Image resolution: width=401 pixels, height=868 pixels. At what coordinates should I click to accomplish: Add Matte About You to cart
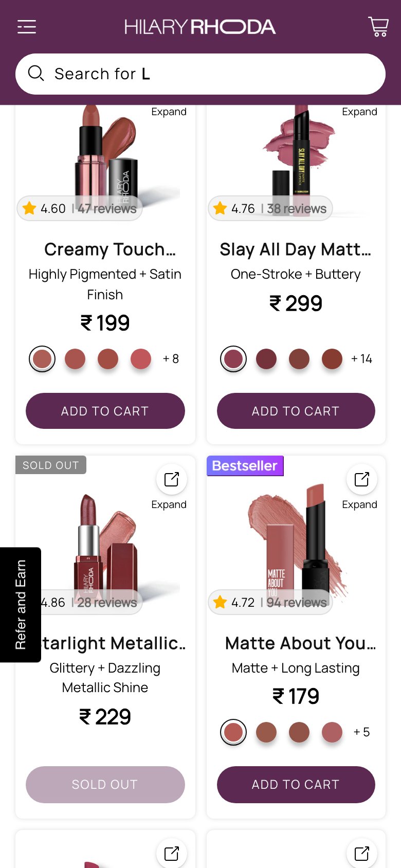tap(296, 784)
